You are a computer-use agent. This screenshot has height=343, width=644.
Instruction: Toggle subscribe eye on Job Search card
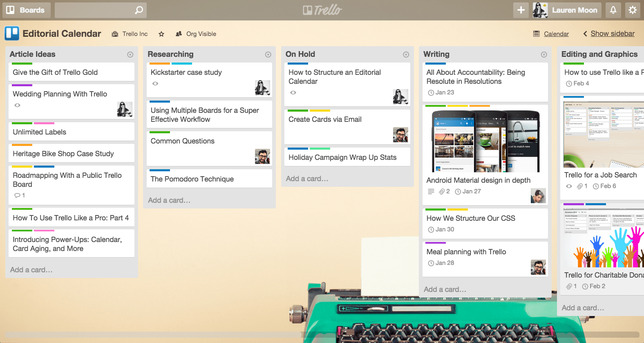point(569,186)
